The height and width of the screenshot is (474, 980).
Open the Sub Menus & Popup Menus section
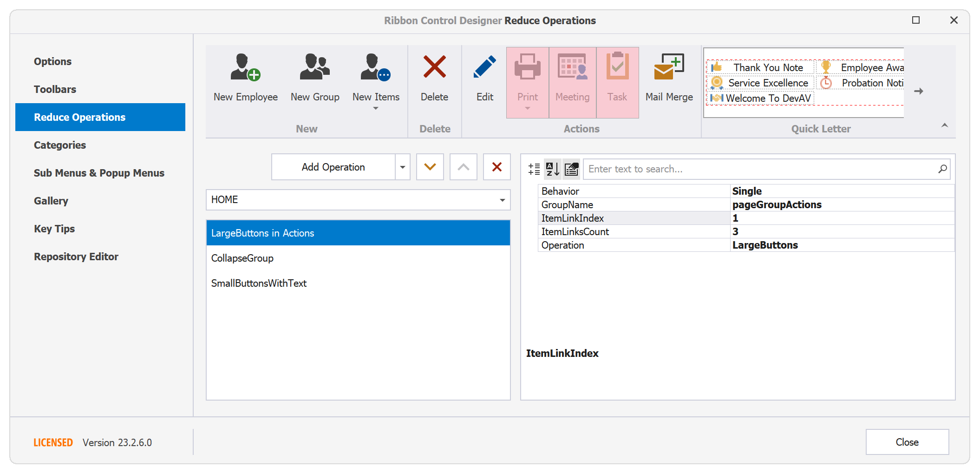pyautogui.click(x=99, y=172)
